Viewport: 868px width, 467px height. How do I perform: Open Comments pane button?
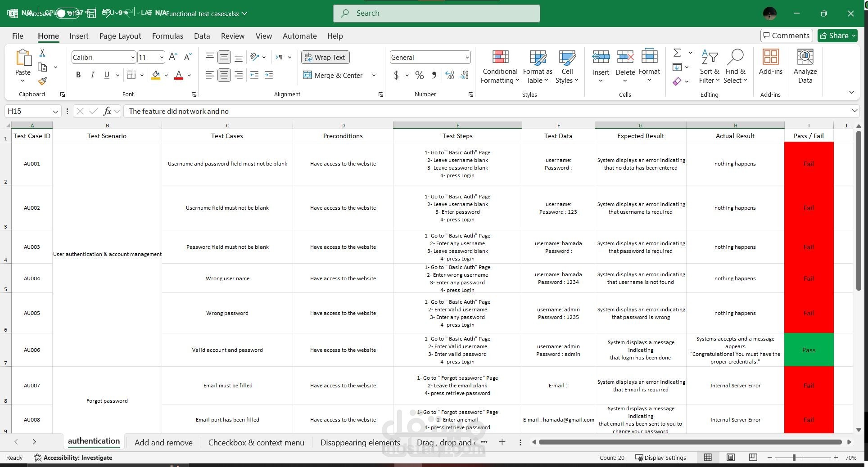pos(787,36)
